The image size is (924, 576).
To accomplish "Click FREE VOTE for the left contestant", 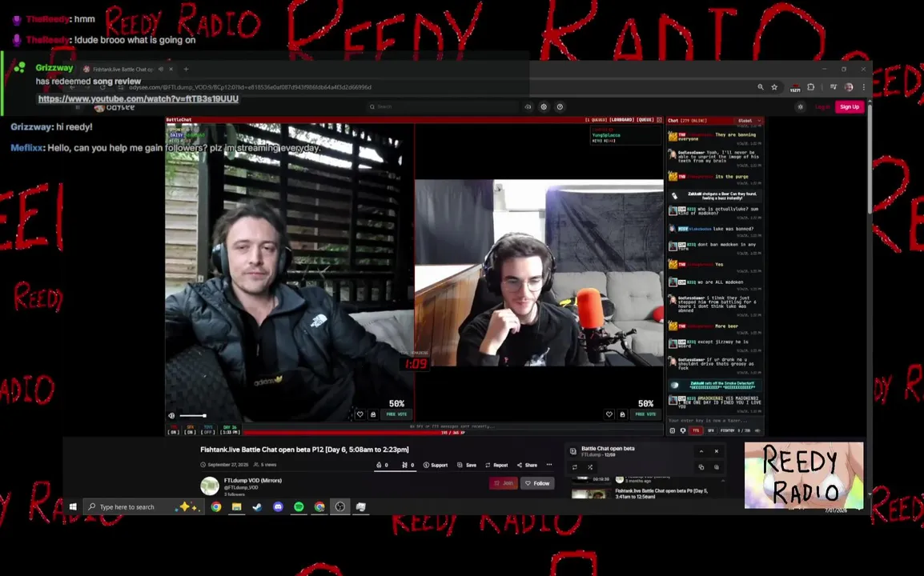I will 396,414.
